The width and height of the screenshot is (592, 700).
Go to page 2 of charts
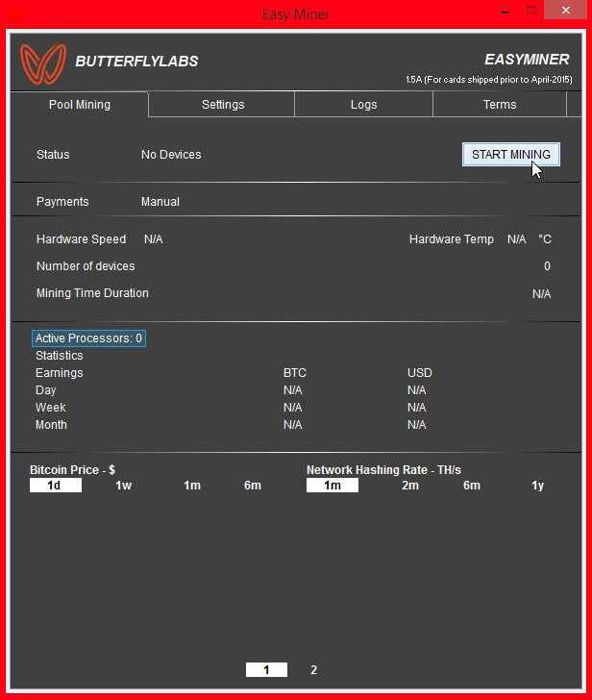tap(313, 669)
